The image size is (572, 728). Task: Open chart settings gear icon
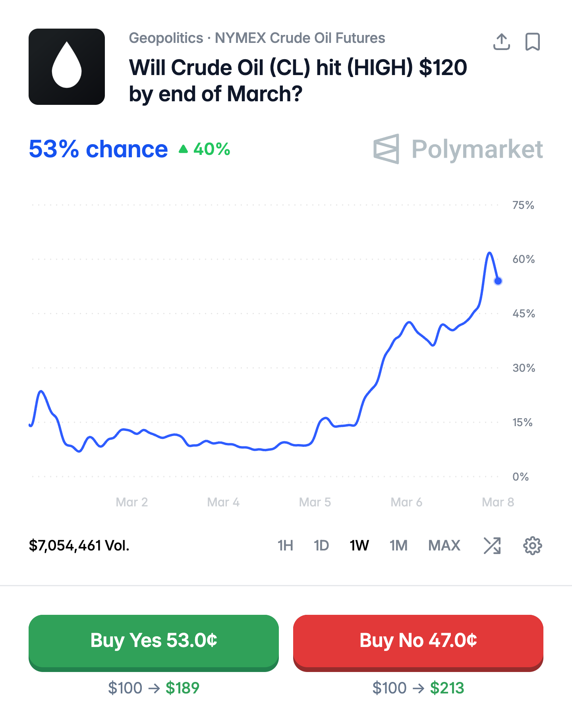pyautogui.click(x=532, y=546)
